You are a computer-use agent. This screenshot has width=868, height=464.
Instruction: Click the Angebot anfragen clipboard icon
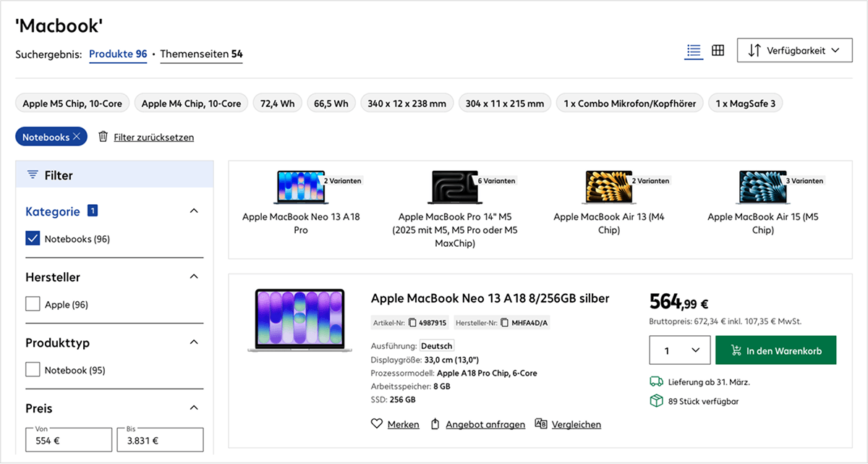click(435, 424)
